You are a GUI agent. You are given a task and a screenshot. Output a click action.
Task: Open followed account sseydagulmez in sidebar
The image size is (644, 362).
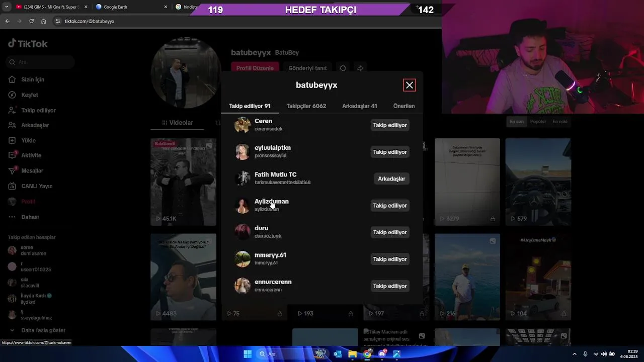pos(30,315)
